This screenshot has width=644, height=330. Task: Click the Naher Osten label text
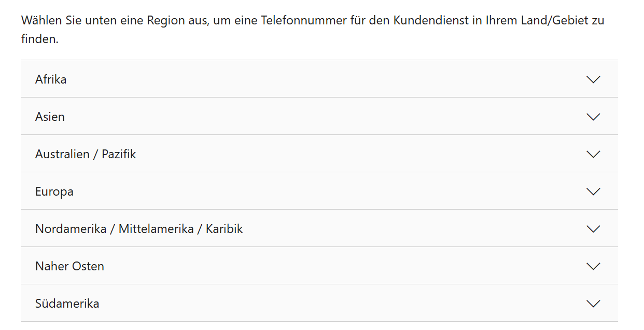[69, 266]
